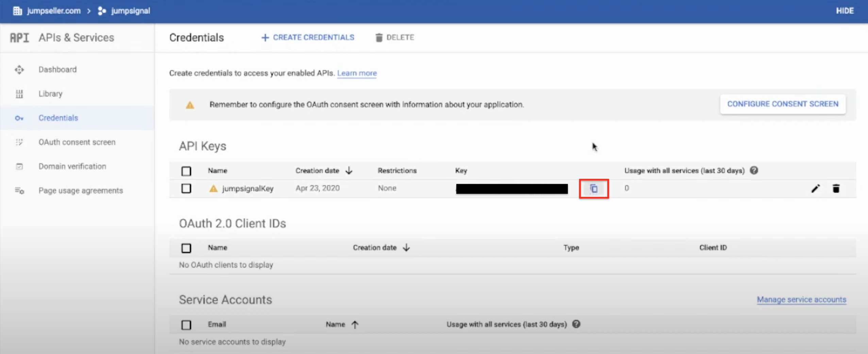Click the jumpsignal project icon

[x=102, y=11]
